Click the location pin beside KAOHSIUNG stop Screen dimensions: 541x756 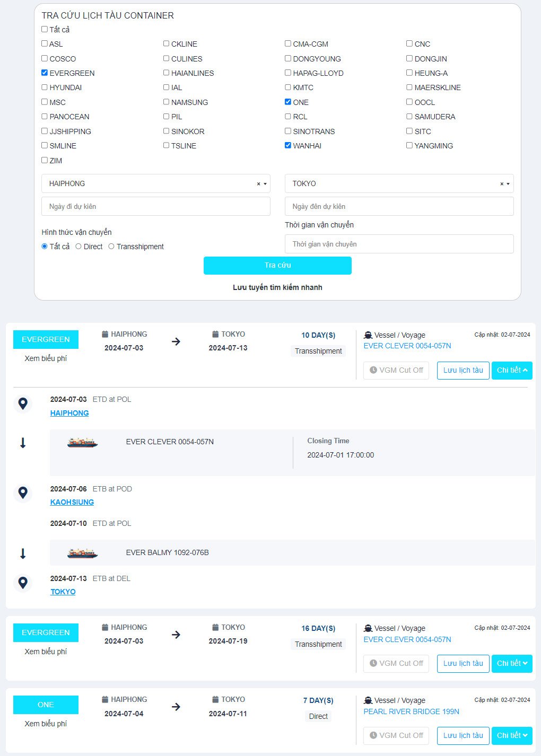22,493
